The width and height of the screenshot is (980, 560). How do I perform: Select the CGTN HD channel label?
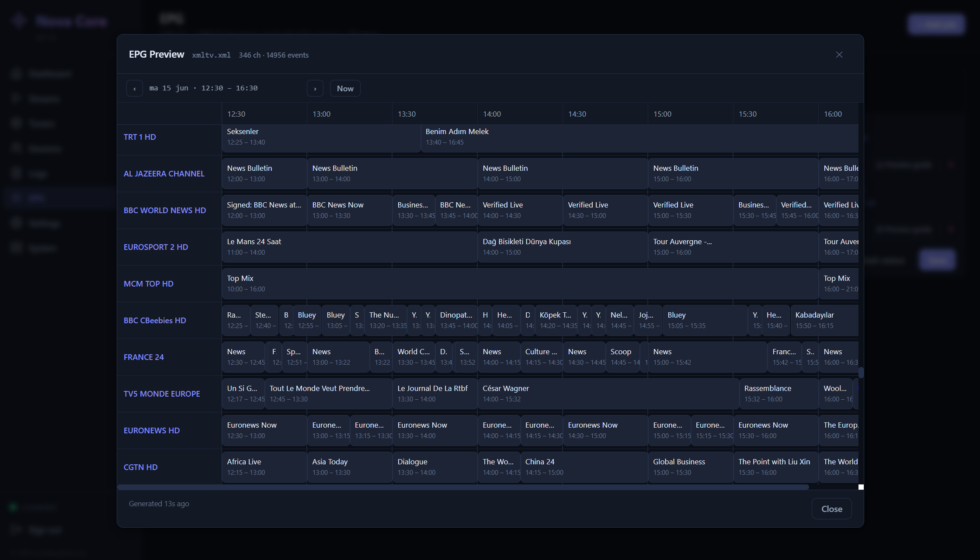tap(140, 467)
